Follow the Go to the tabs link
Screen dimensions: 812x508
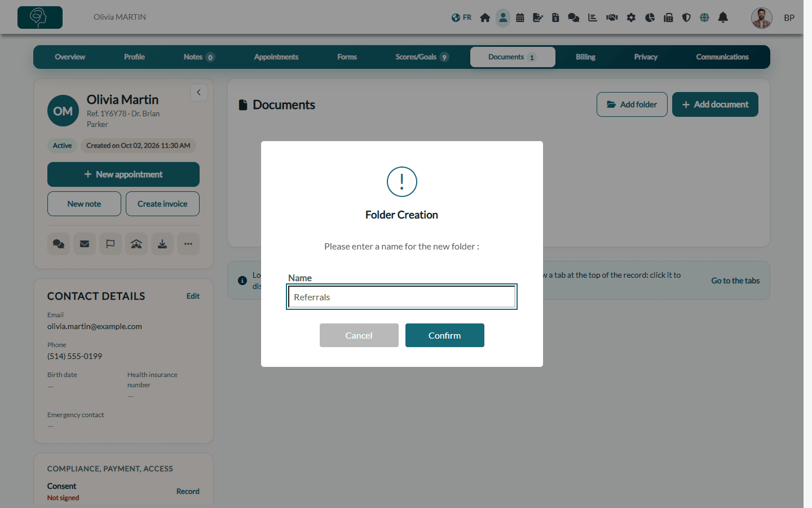click(x=735, y=281)
